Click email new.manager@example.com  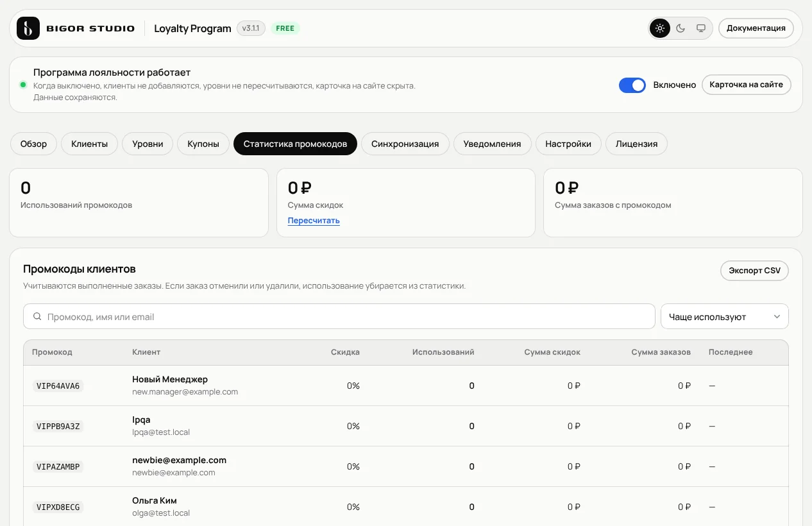coord(185,392)
